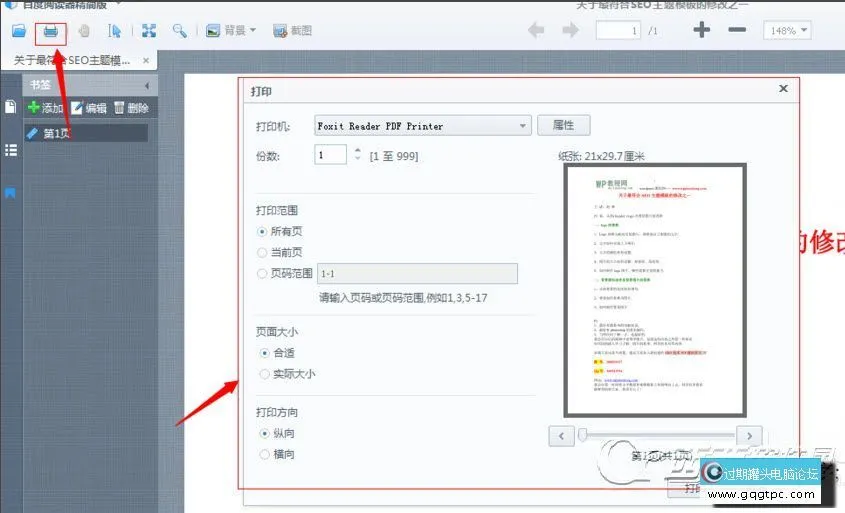Screen dimensions: 845x513
Task: Click the print preview page thumbnail
Action: pos(655,290)
